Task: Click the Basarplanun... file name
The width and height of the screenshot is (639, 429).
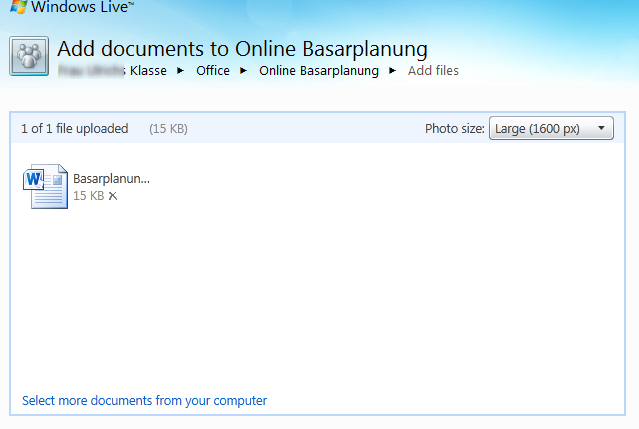Action: coord(111,179)
